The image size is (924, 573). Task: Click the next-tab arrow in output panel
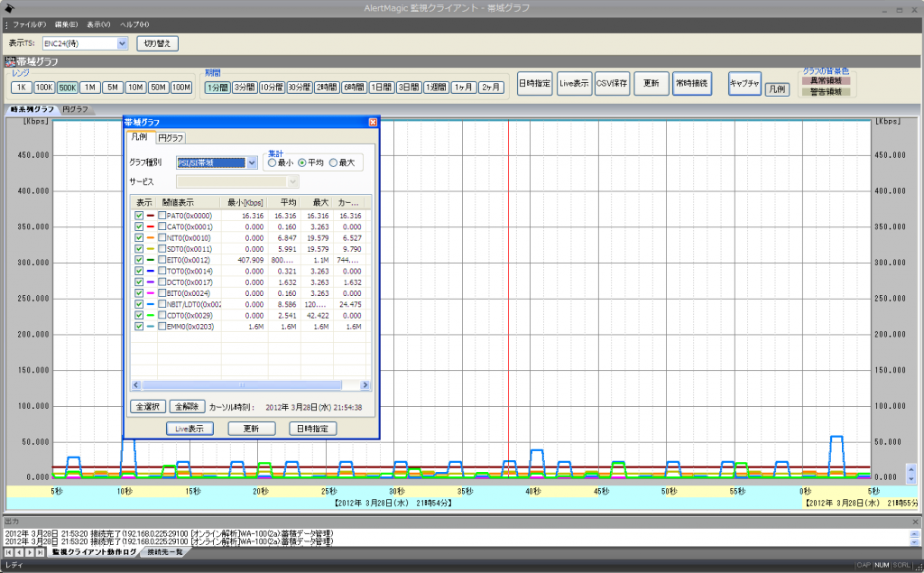click(30, 552)
